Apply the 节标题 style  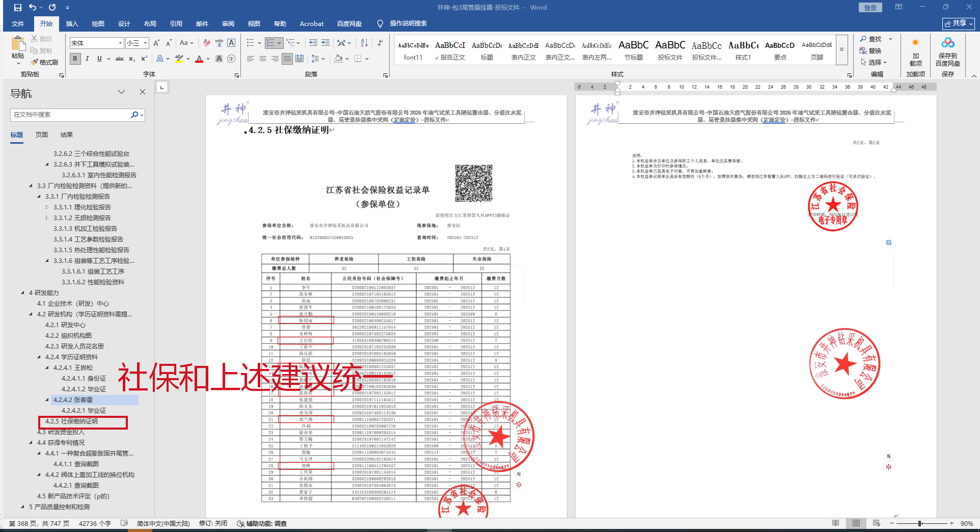point(634,50)
